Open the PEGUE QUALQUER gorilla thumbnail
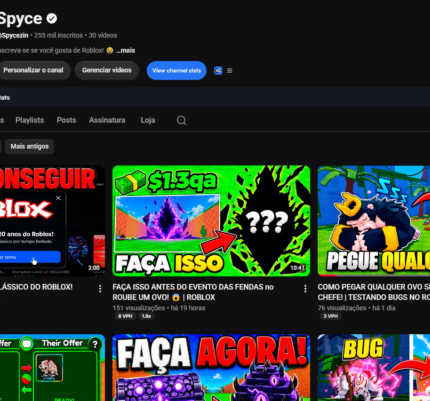 (374, 221)
